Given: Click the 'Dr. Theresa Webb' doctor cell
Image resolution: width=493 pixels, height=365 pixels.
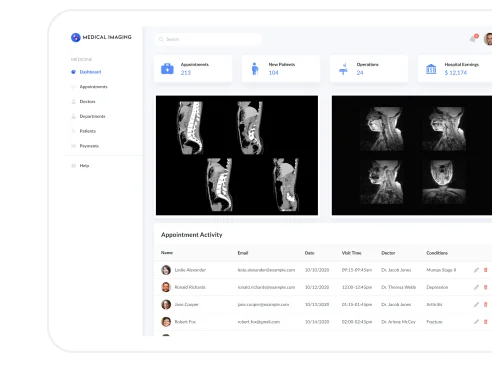Looking at the screenshot, I should click(x=398, y=287).
